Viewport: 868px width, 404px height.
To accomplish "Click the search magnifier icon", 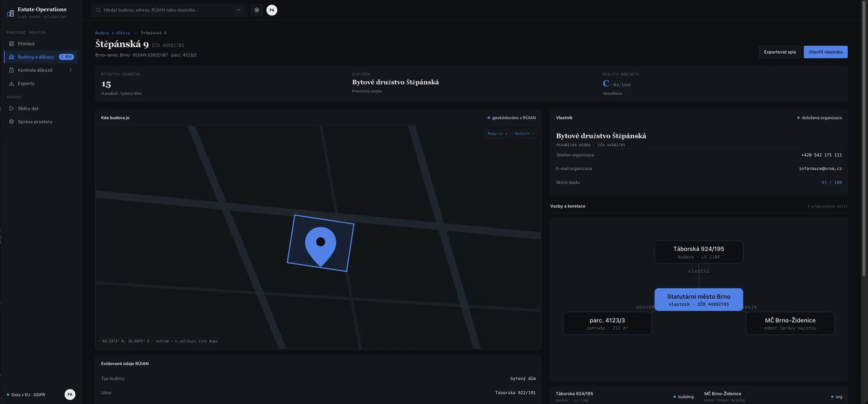I will click(x=98, y=10).
